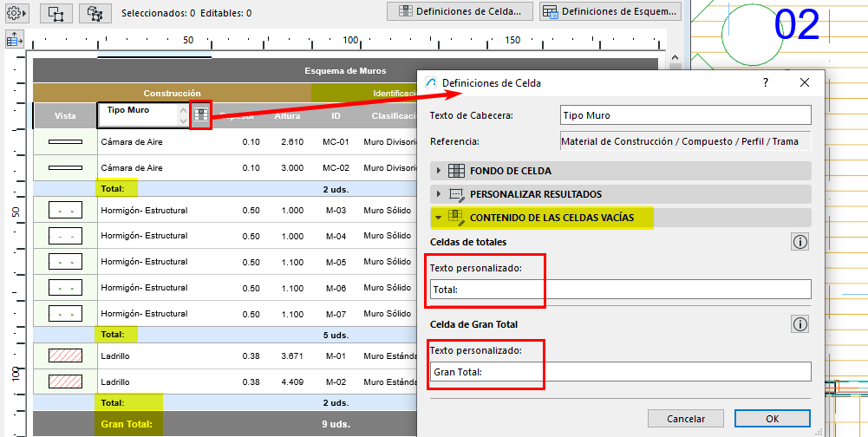Click the M-05 ID cell

336,262
